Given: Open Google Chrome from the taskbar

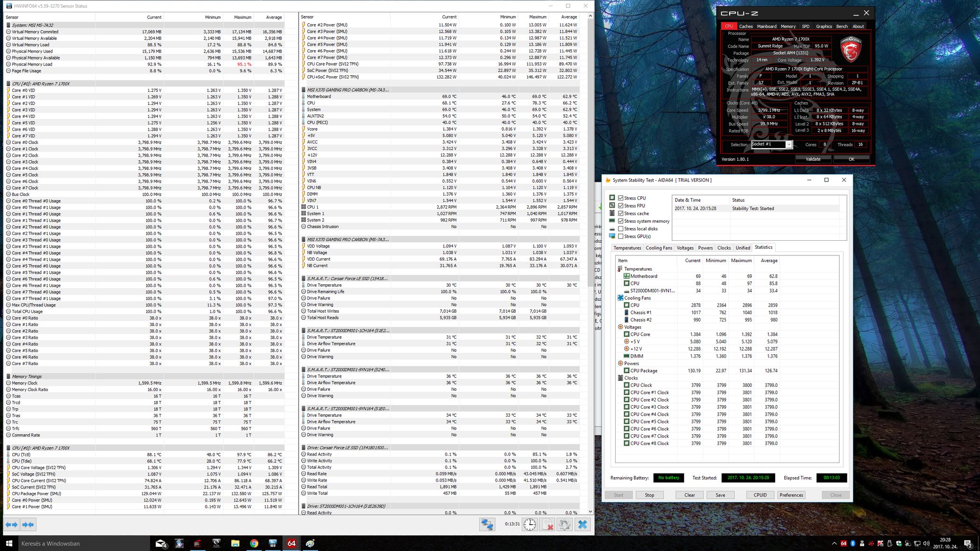Looking at the screenshot, I should (254, 543).
